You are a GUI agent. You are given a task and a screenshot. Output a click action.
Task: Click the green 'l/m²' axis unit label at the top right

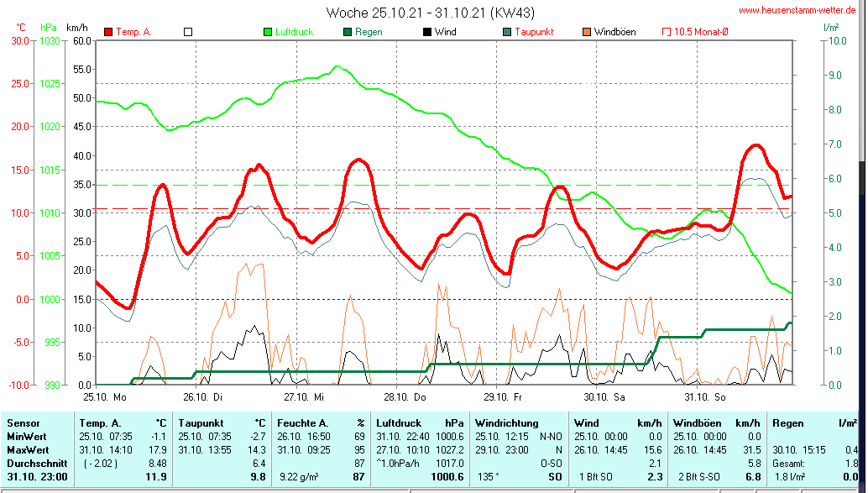click(x=831, y=28)
